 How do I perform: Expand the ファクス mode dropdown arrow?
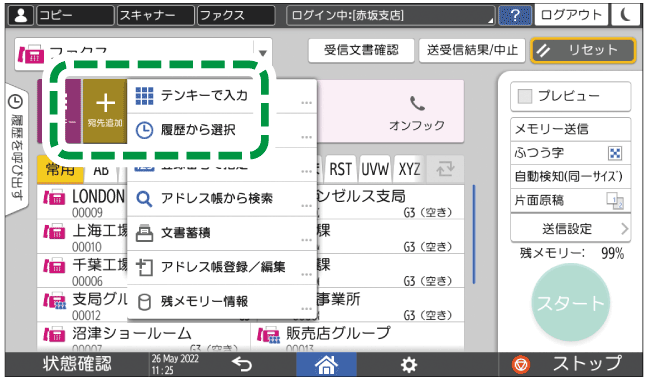[262, 53]
